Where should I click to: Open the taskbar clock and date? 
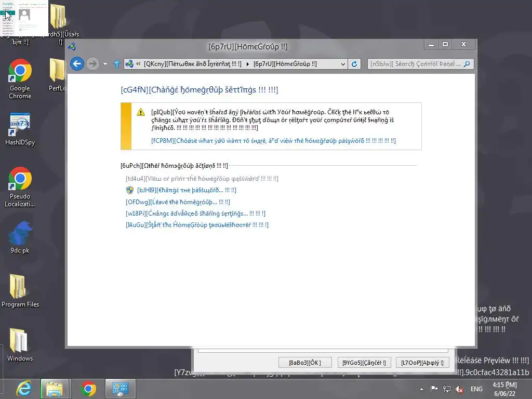click(x=504, y=389)
